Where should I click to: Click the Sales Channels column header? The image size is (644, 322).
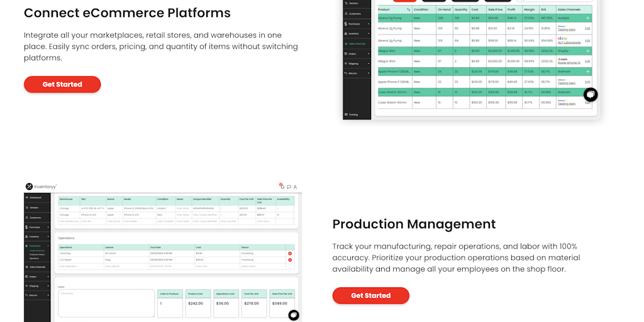574,9
